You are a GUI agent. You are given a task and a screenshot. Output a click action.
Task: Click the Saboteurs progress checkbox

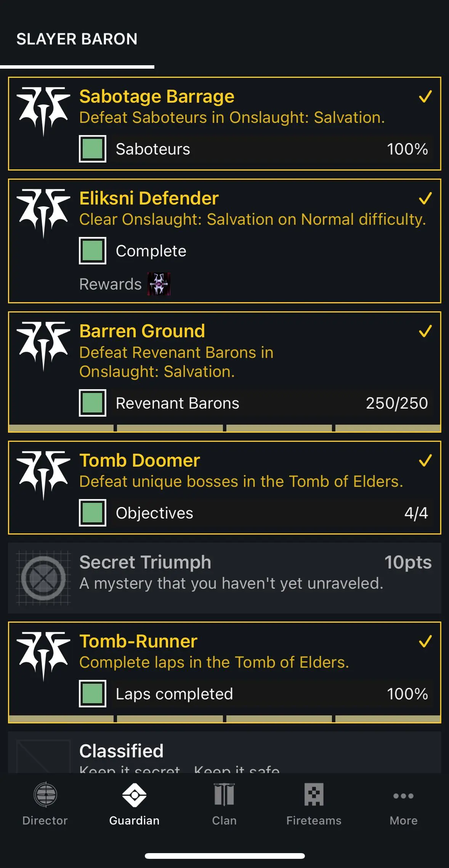click(93, 149)
